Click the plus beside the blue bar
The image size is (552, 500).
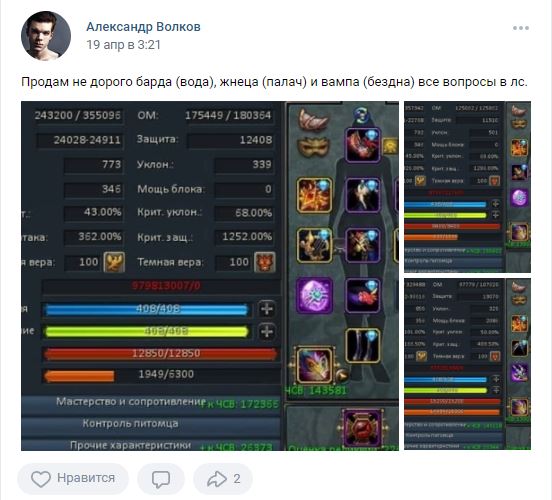click(x=266, y=309)
